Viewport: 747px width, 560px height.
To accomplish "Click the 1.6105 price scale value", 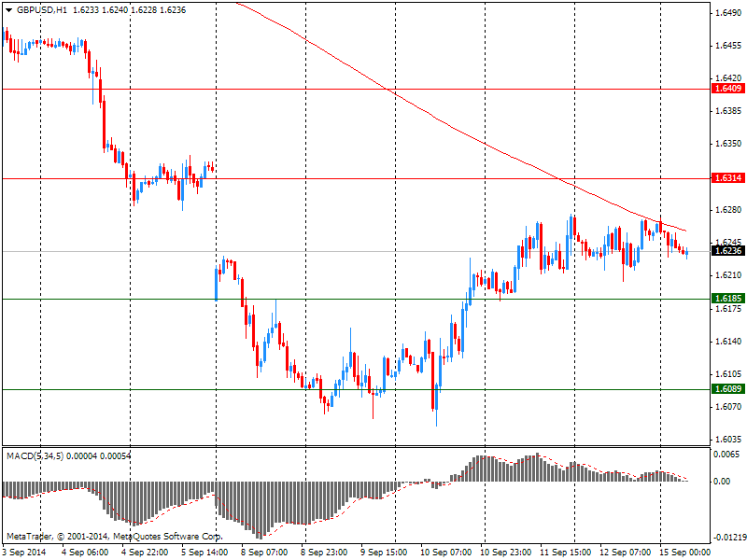I will [x=728, y=374].
